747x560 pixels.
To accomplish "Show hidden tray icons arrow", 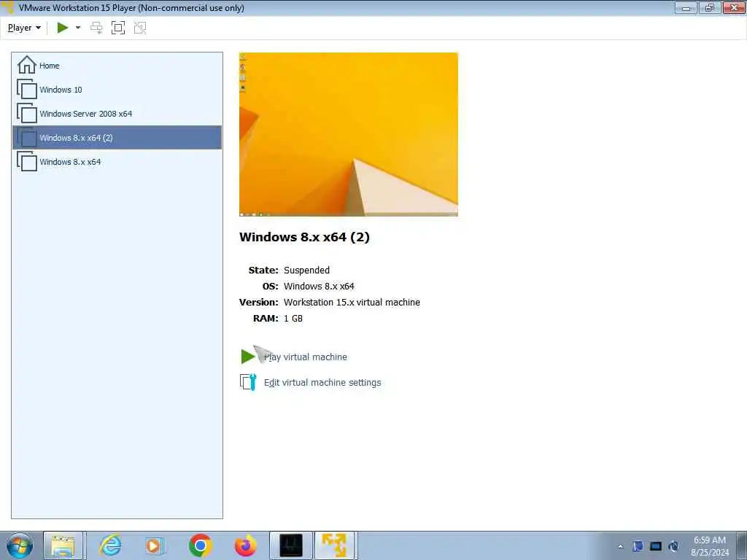I will pyautogui.click(x=620, y=546).
